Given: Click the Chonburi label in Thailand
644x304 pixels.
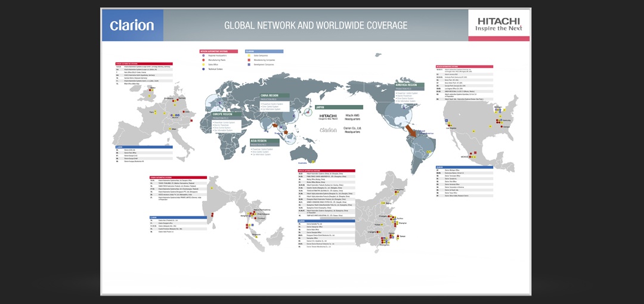Looking at the screenshot, I should pyautogui.click(x=261, y=218).
